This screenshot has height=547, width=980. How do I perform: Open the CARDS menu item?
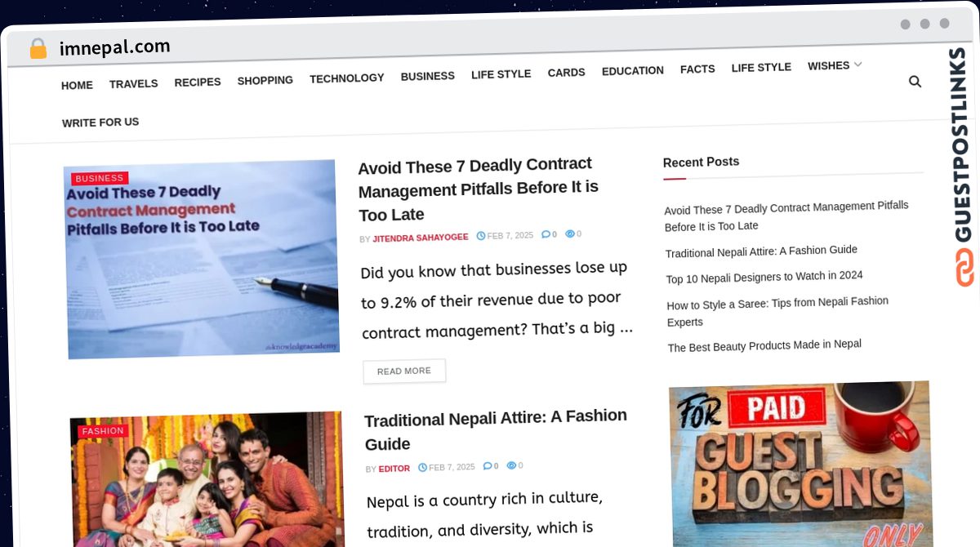566,72
